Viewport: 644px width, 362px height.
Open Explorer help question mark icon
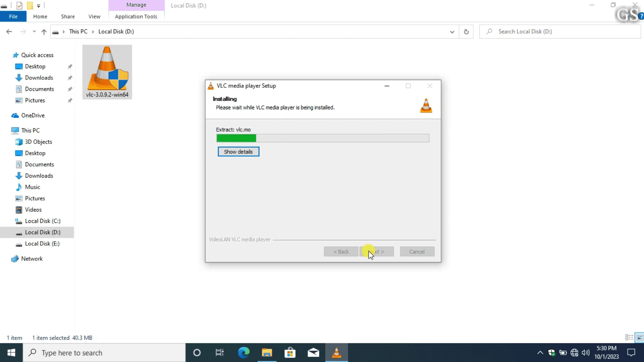[641, 16]
